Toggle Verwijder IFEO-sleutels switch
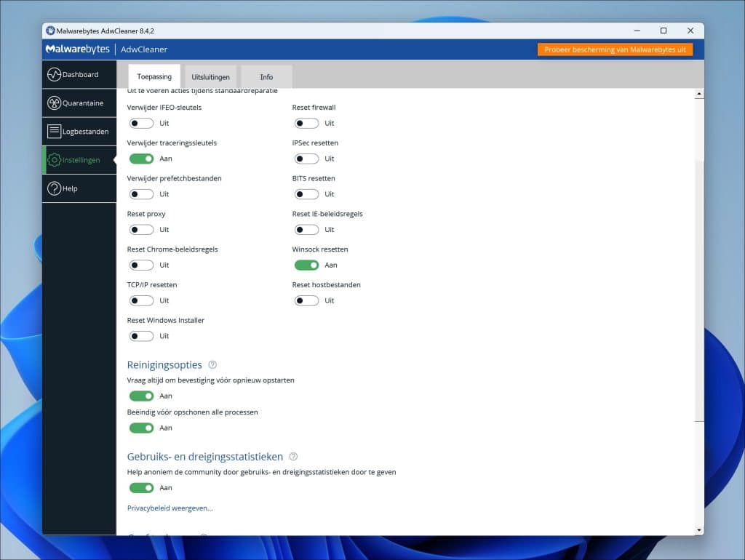The image size is (745, 560). [141, 124]
